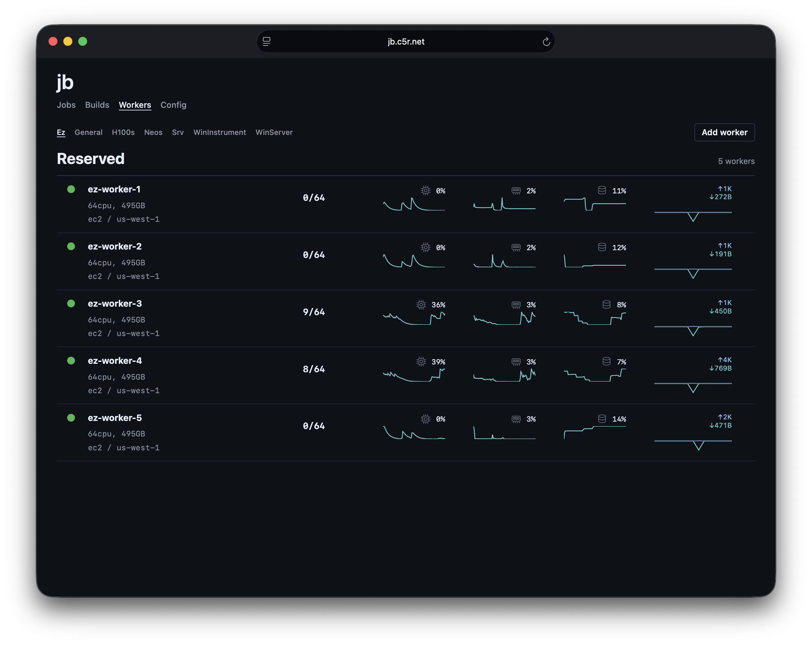Image resolution: width=812 pixels, height=645 pixels.
Task: Click the memory icon for ez-worker-5
Action: point(516,419)
